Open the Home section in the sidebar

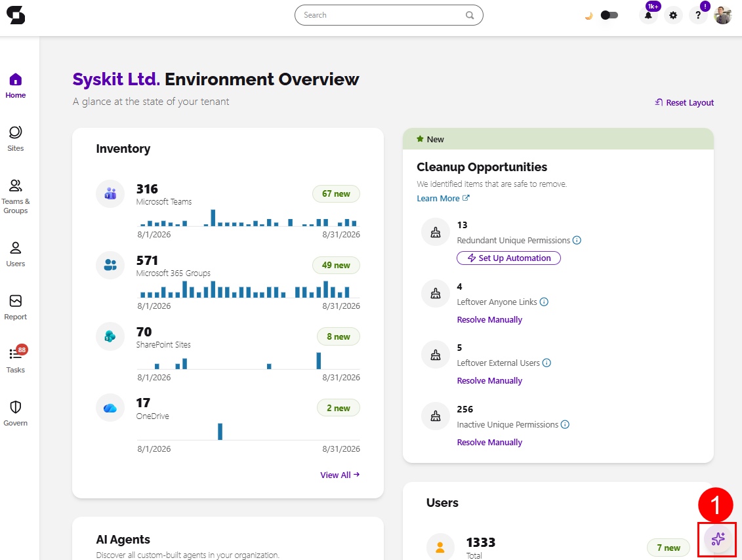click(x=16, y=86)
